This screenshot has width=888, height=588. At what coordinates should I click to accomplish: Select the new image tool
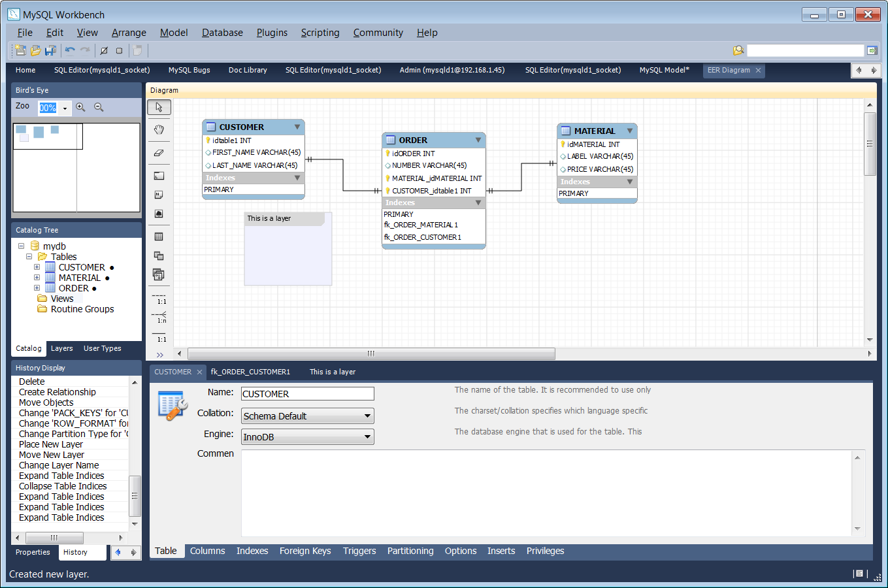159,214
